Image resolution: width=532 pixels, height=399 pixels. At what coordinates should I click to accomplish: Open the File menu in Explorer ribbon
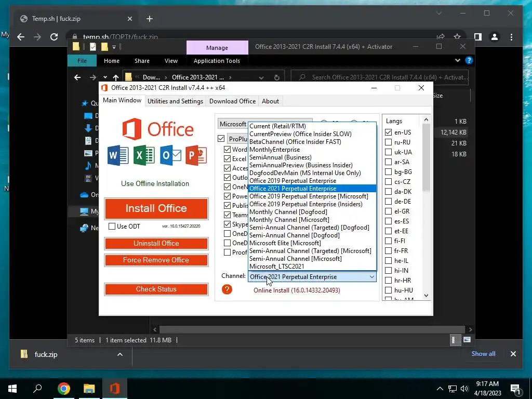(82, 61)
